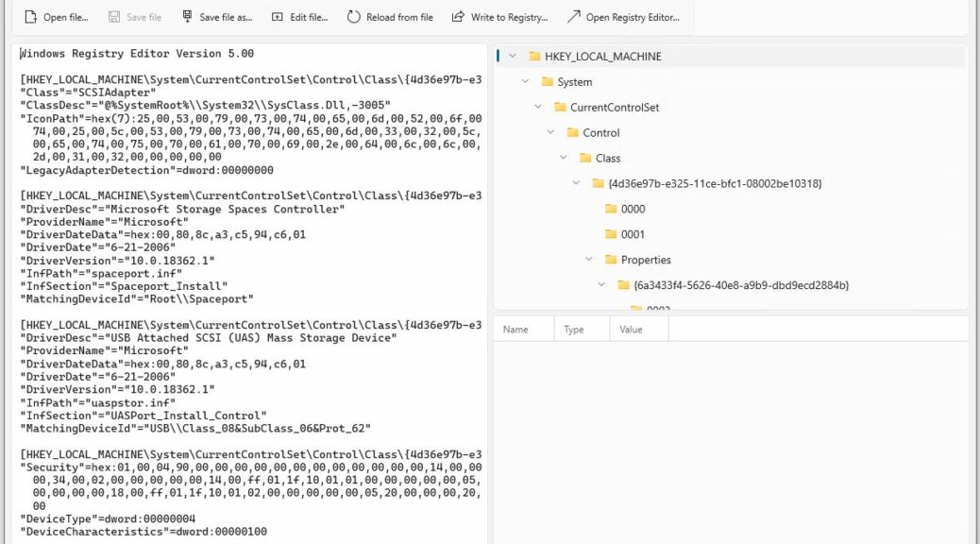Select the 0001 subkey label
This screenshot has width=980, height=544.
633,234
